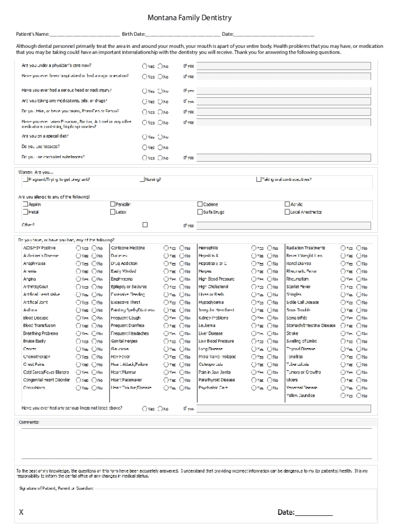Select Yes for special diet question
The width and height of the screenshot is (400, 532).
click(145, 137)
